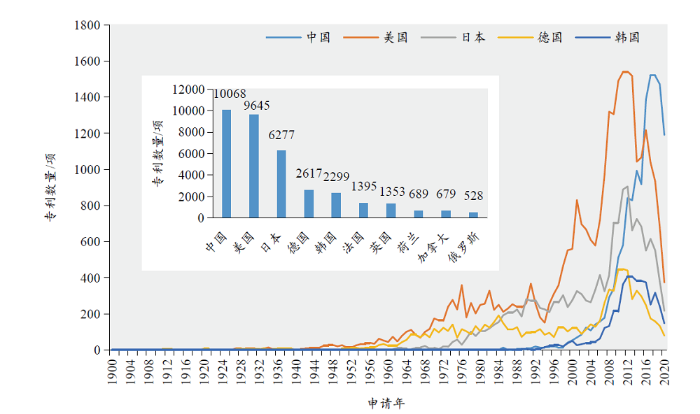The image size is (700, 414).
Task: Click the 12000 tick on inset y-axis
Action: (x=188, y=89)
